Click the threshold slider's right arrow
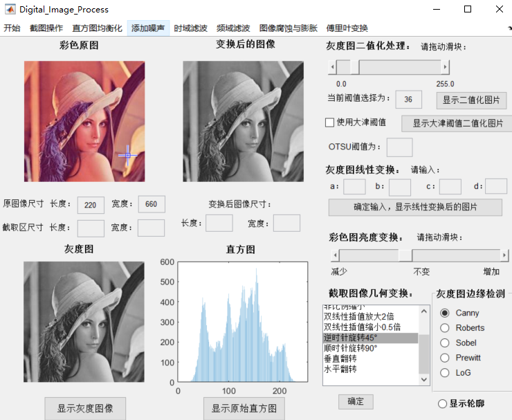The image size is (512, 420). [445, 67]
